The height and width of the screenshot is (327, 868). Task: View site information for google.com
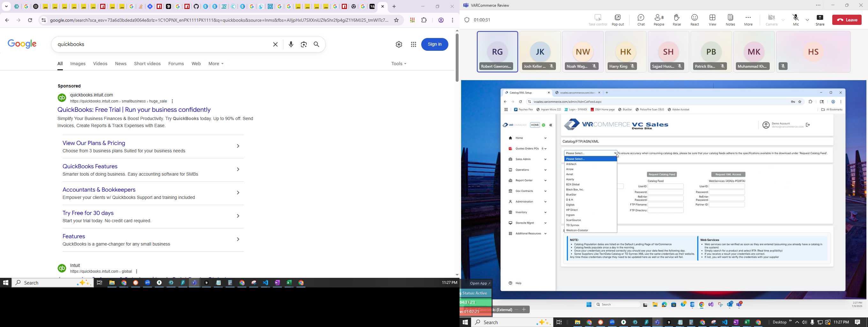coord(43,20)
